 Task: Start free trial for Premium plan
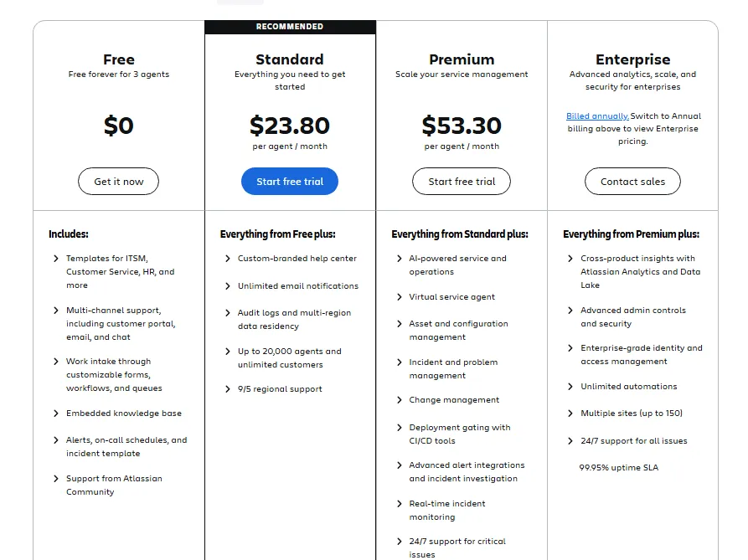pos(462,181)
